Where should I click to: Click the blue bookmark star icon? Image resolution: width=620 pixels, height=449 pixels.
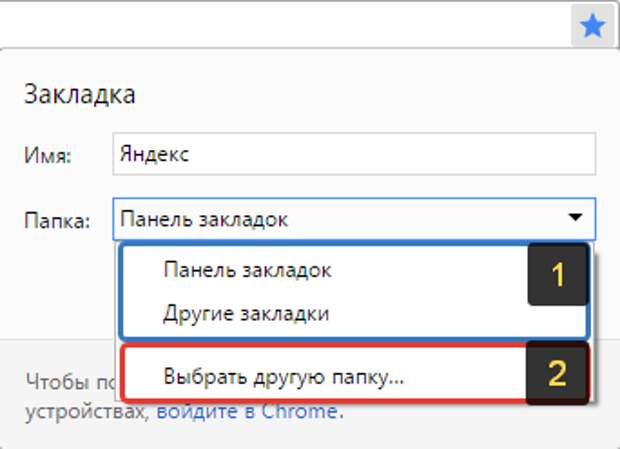point(592,26)
